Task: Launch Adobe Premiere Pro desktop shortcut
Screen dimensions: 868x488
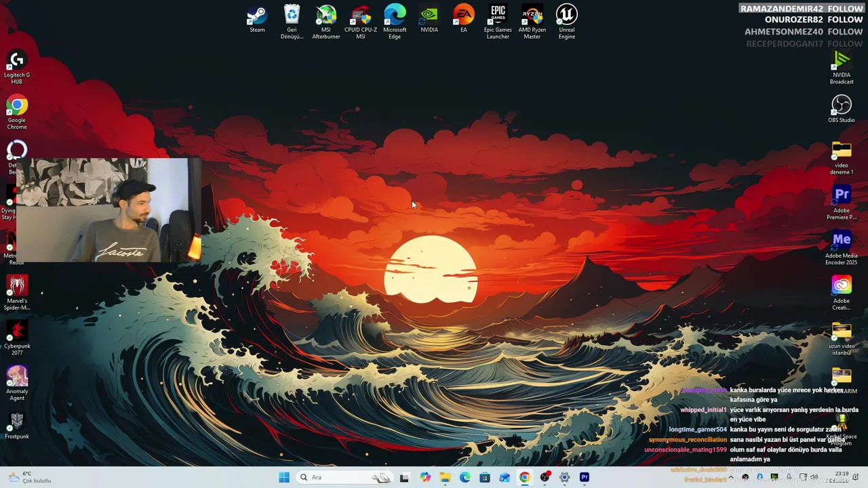Action: (842, 203)
